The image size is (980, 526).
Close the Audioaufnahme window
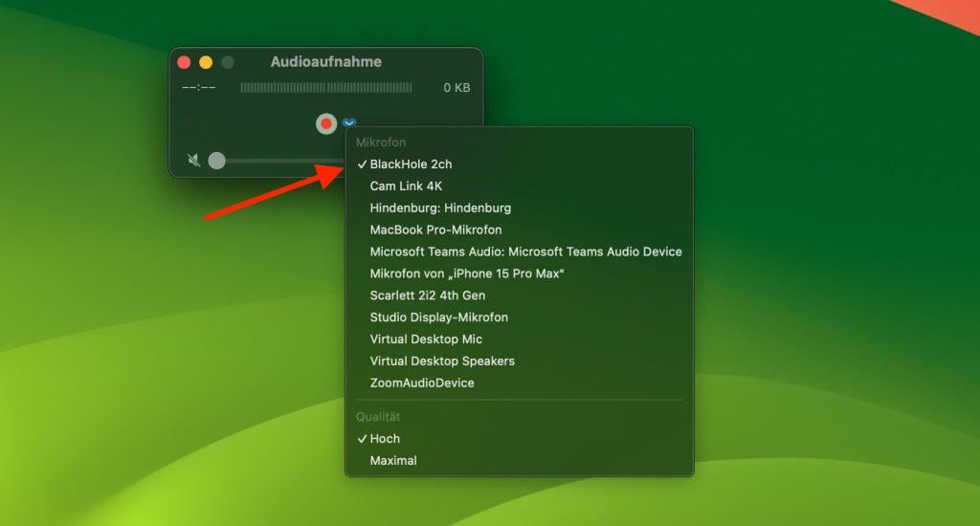(184, 62)
